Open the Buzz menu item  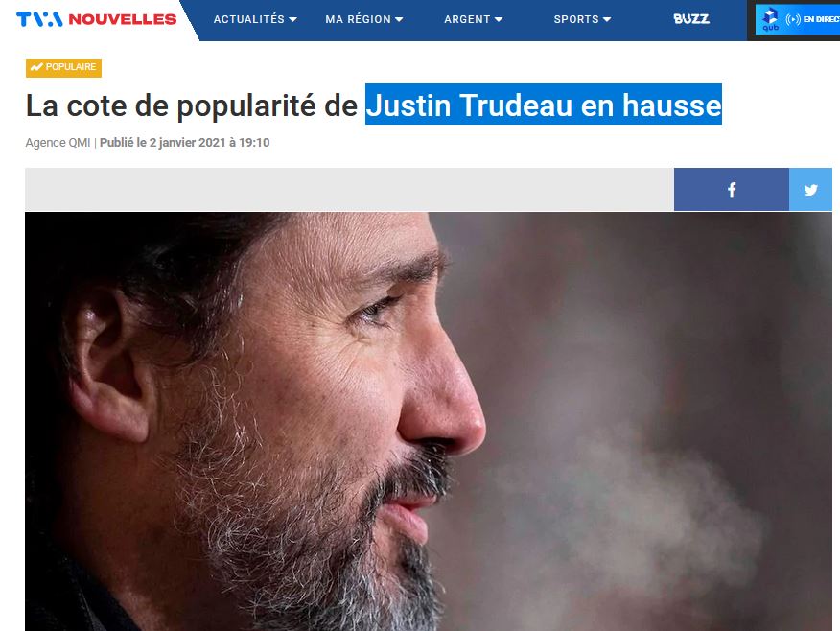tap(691, 19)
